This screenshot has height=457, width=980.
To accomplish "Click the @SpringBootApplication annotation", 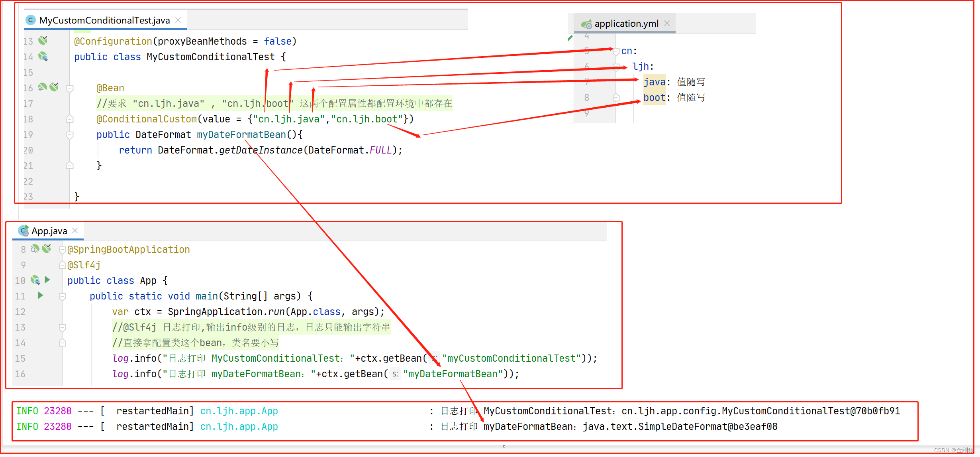I will (x=128, y=250).
